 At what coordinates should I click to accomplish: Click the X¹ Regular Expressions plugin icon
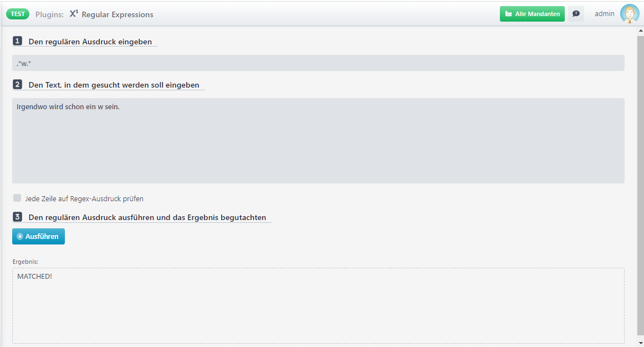tap(74, 13)
